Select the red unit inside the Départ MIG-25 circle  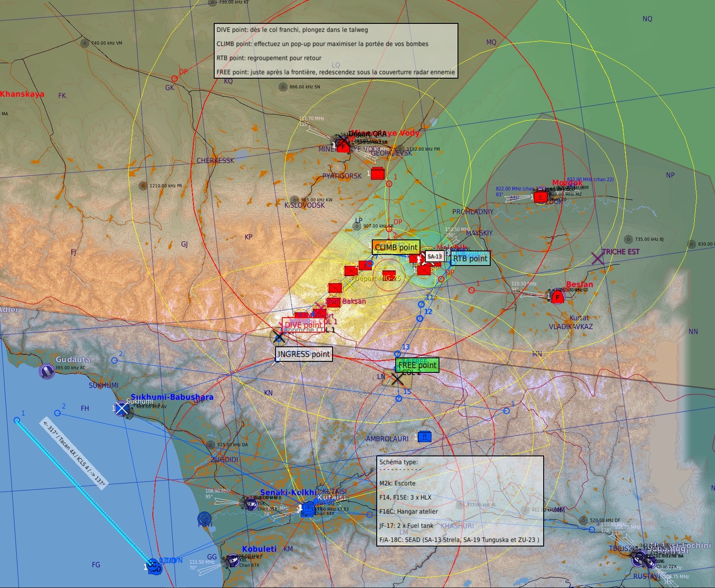coord(389,276)
